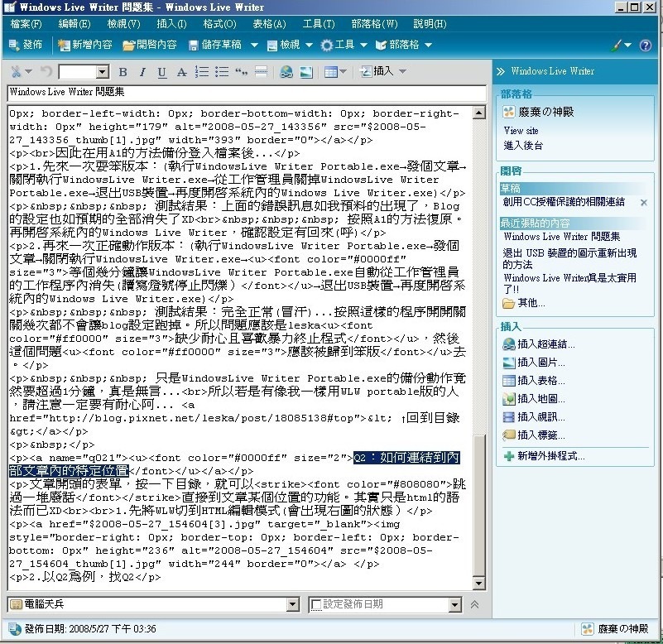Viewport: 663px width, 644px height.
Task: Open the 插入(I) menu
Action: (x=171, y=24)
